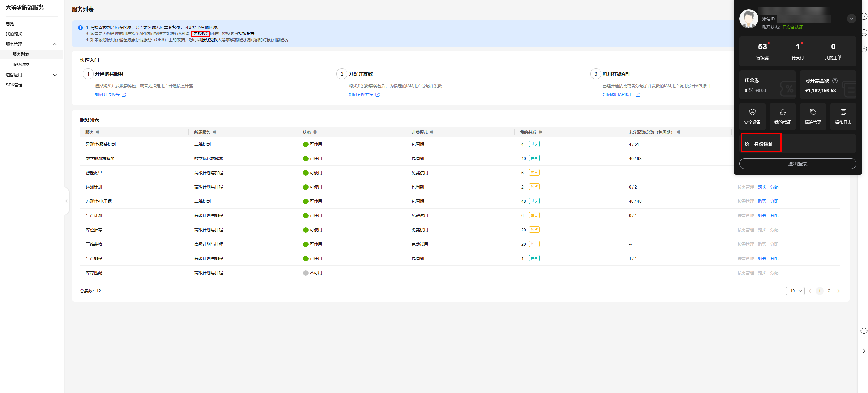Expand the 边缘应用 sidebar menu
This screenshot has width=868, height=393.
(x=55, y=75)
